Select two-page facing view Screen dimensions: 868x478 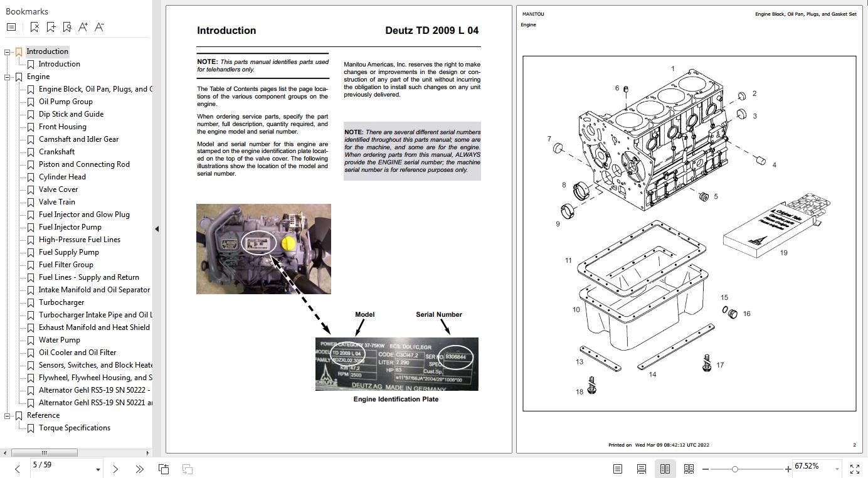665,469
